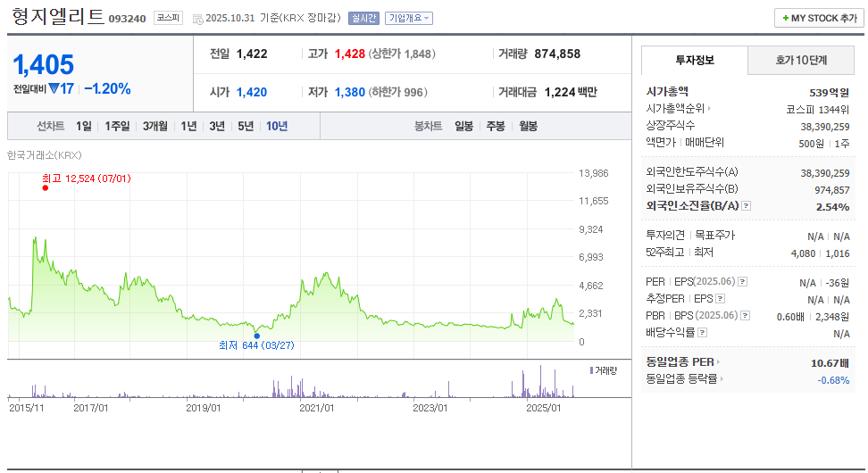868x473 pixels.
Task: Click 외국인보유주식수 value 974,857
Action: pyautogui.click(x=832, y=190)
